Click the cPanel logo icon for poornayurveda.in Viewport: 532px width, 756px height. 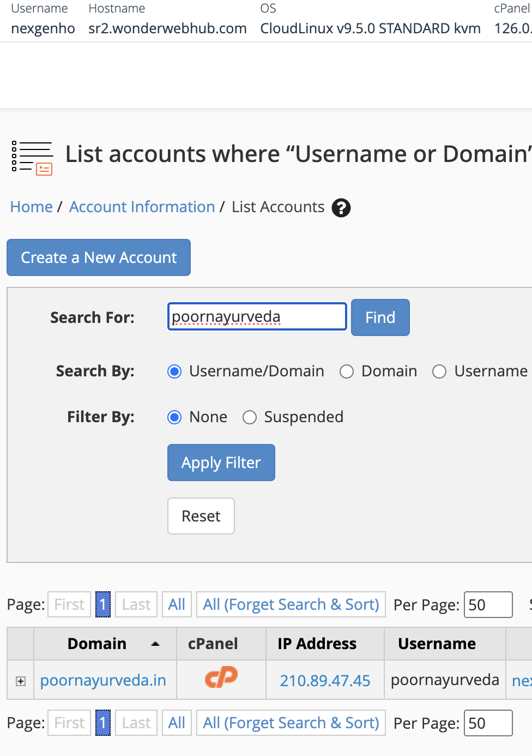[x=221, y=677]
